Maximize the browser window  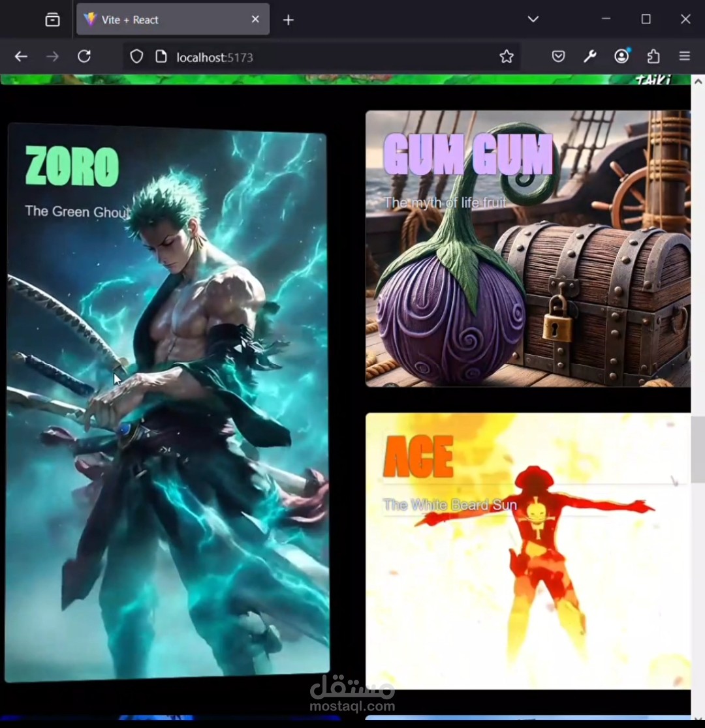646,19
